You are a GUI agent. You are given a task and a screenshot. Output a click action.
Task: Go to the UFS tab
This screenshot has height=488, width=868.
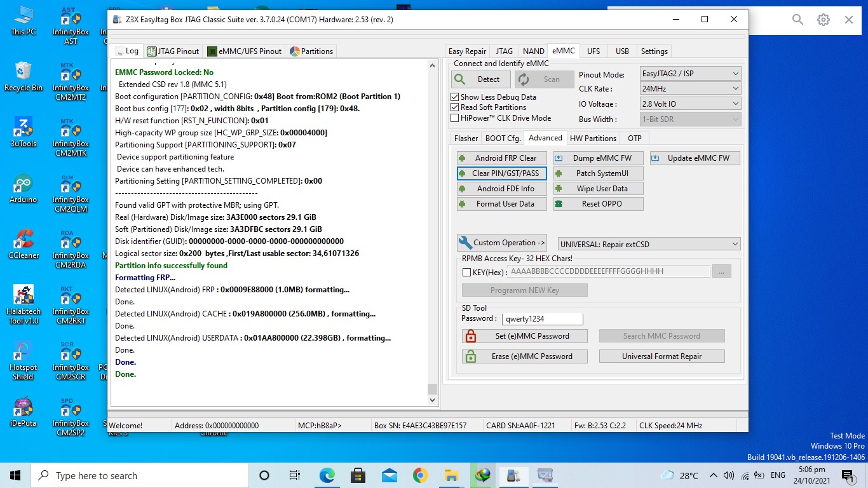(x=593, y=51)
